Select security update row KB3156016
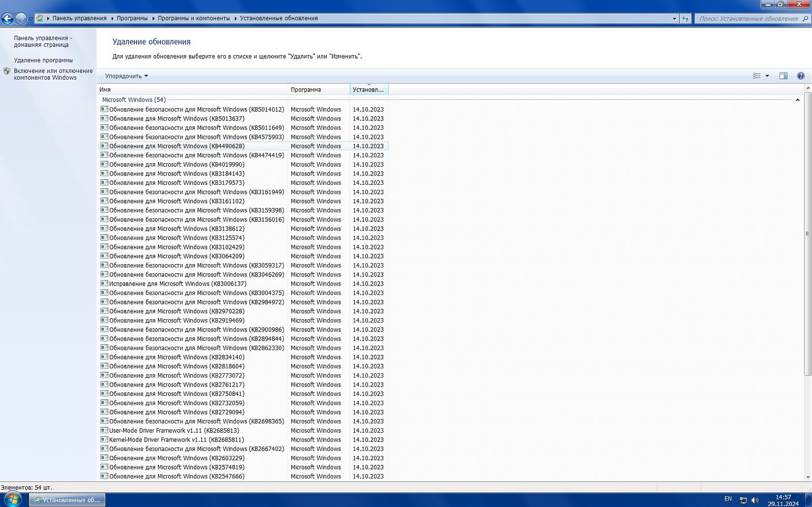Image resolution: width=812 pixels, height=507 pixels. [x=244, y=219]
